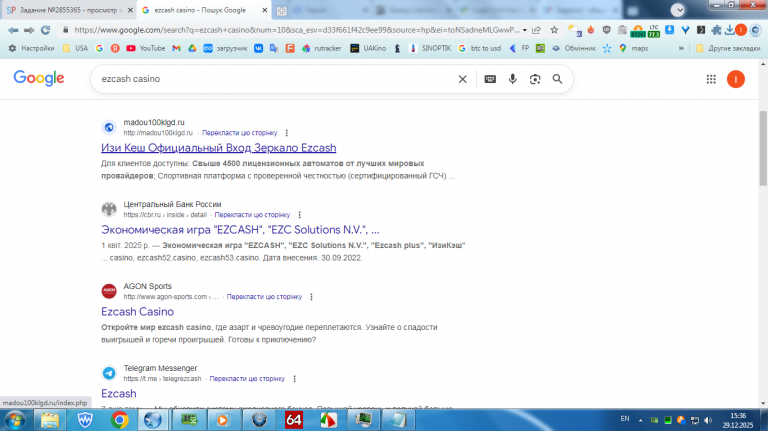
Task: Click Перекласти цю сторінку for madou100klgd.ru
Action: pyautogui.click(x=240, y=133)
